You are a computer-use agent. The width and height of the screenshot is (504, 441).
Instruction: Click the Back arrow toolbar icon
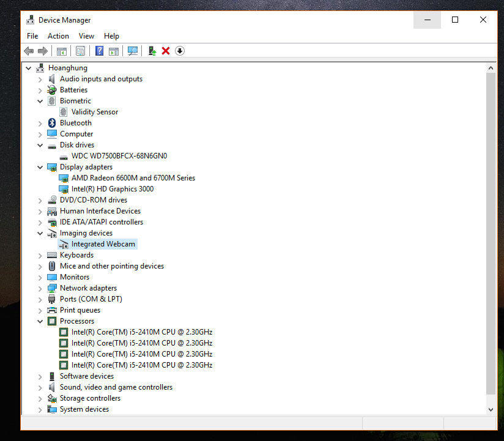(x=29, y=51)
